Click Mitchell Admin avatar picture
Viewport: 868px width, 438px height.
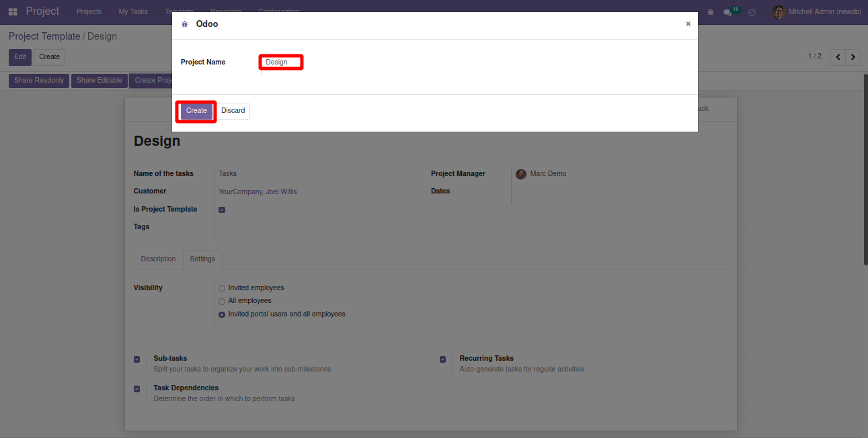click(779, 12)
